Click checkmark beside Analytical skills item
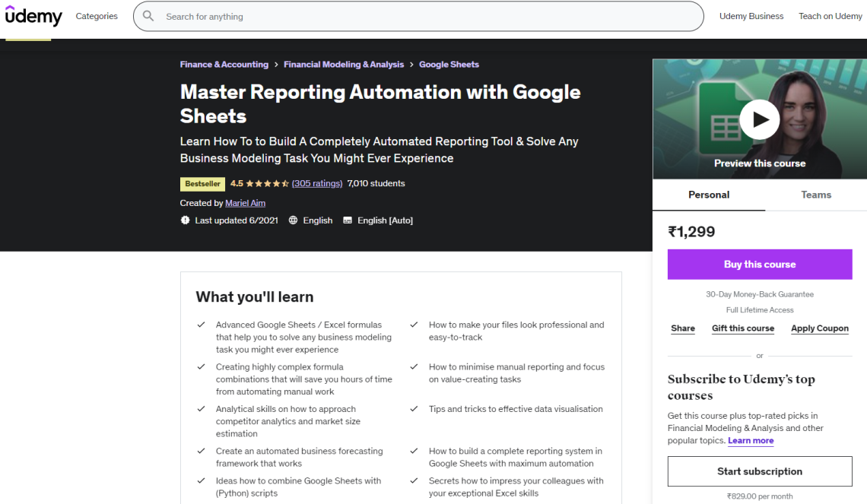Viewport: 867px width, 504px height. [x=202, y=409]
